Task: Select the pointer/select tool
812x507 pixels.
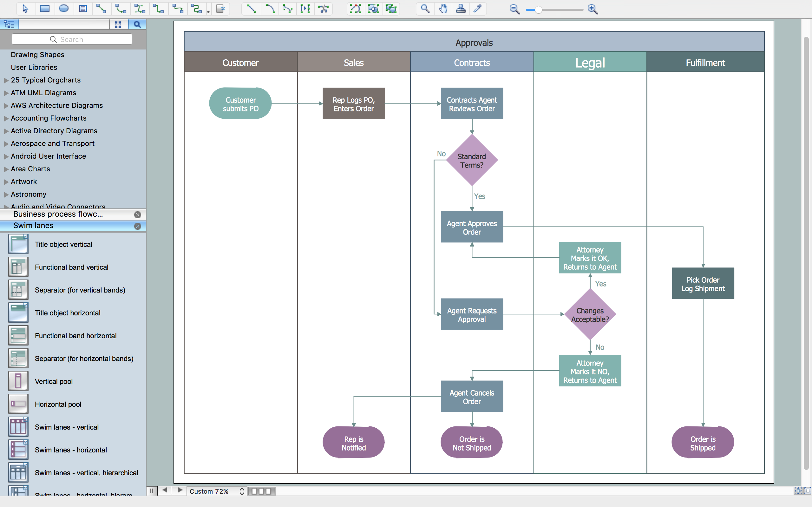Action: pos(24,9)
